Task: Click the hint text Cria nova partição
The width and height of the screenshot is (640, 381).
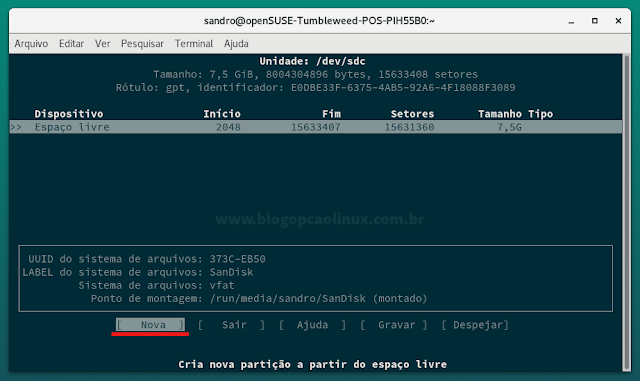Action: click(x=313, y=364)
